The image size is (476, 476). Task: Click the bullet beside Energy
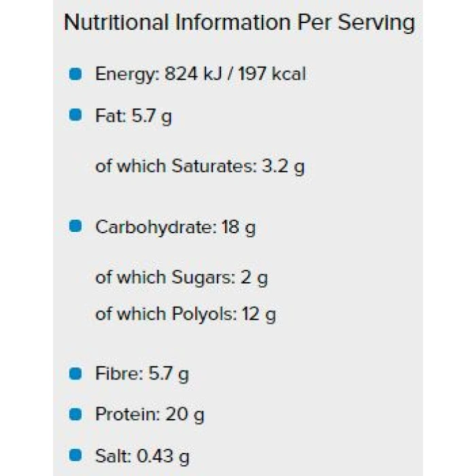point(75,73)
